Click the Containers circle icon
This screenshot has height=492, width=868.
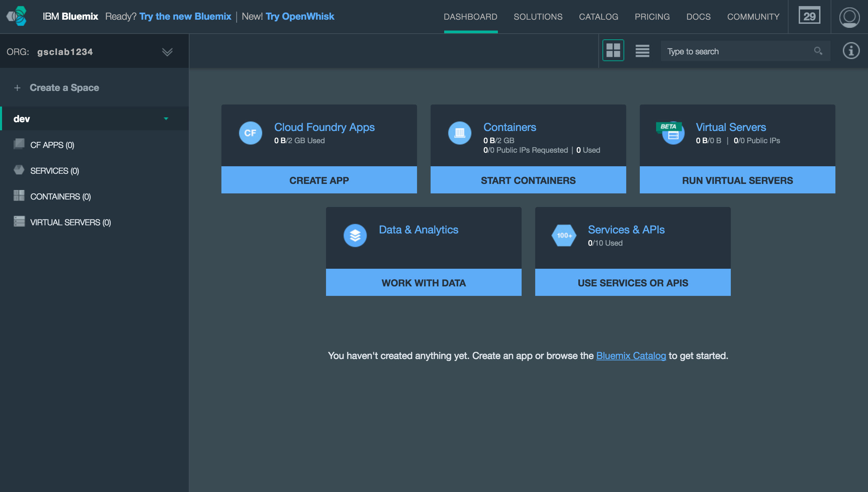pyautogui.click(x=459, y=133)
